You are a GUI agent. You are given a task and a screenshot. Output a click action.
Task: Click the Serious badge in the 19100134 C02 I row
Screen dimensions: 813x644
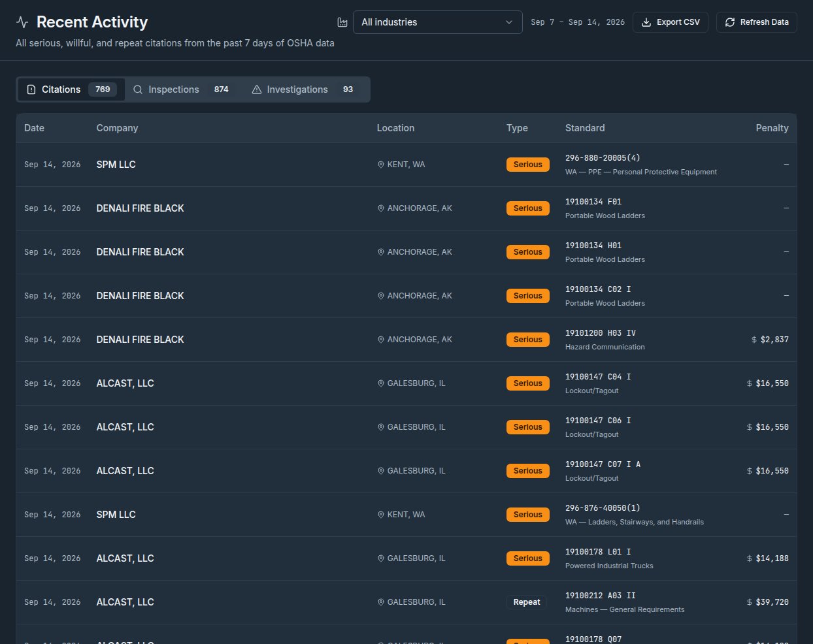point(527,296)
